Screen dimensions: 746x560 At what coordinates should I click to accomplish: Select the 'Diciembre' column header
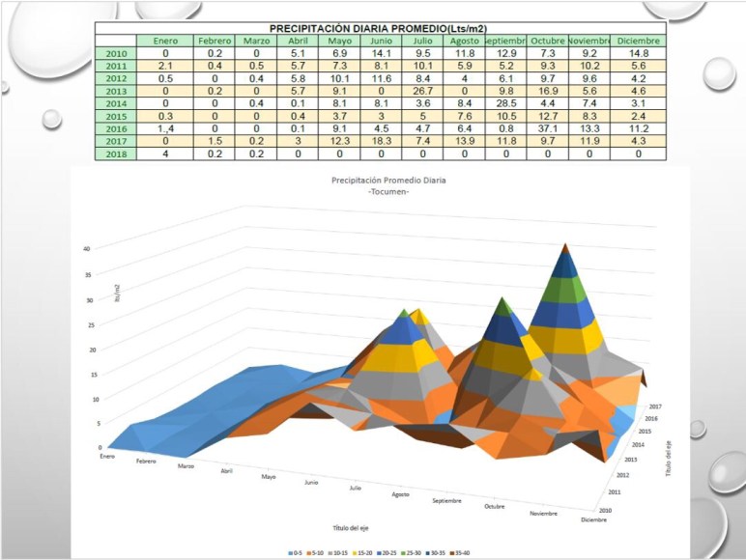click(x=639, y=42)
